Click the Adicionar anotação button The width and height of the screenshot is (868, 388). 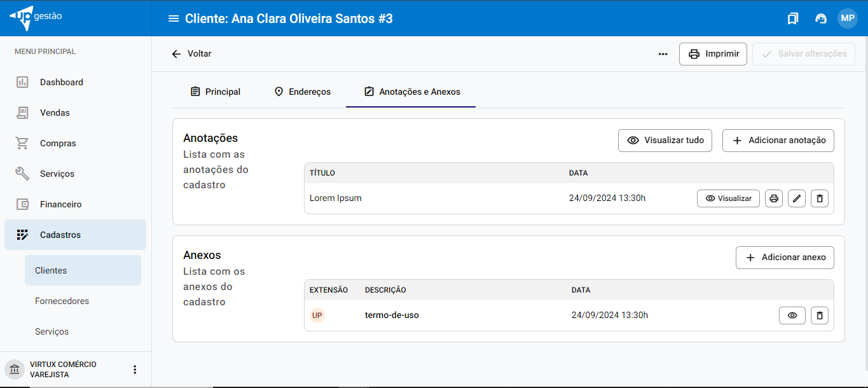[x=778, y=141]
